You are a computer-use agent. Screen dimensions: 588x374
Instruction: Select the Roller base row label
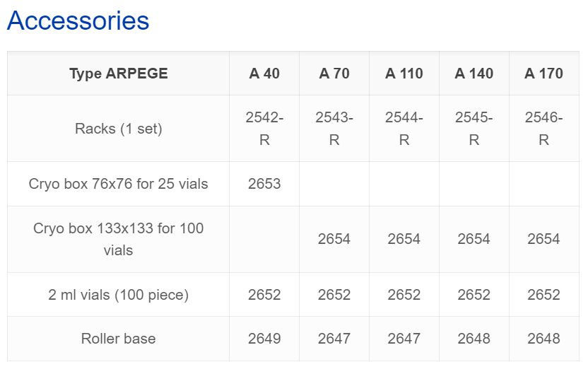point(119,339)
